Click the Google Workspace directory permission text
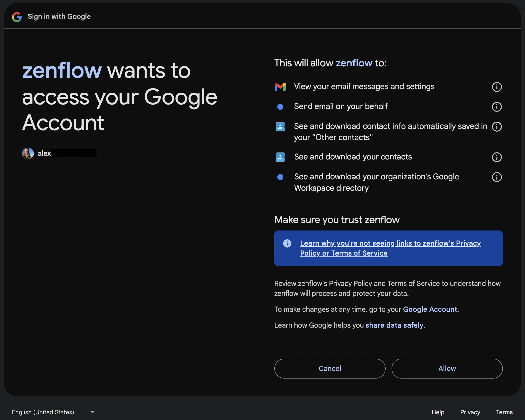The width and height of the screenshot is (525, 420). pyautogui.click(x=376, y=182)
